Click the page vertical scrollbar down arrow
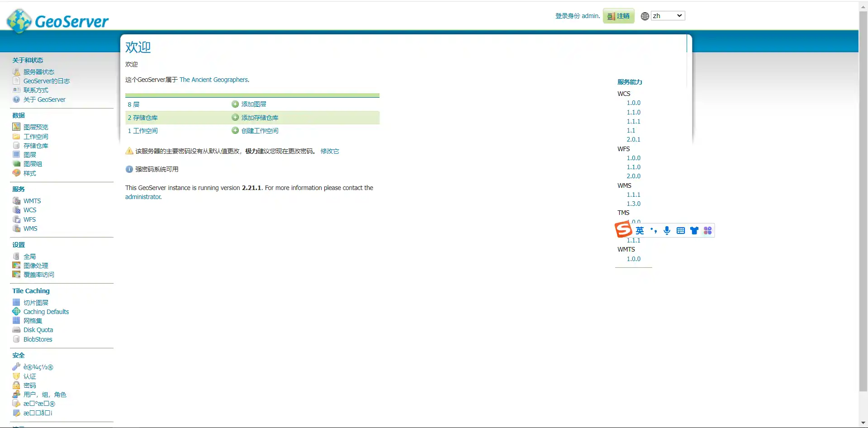 (x=863, y=423)
